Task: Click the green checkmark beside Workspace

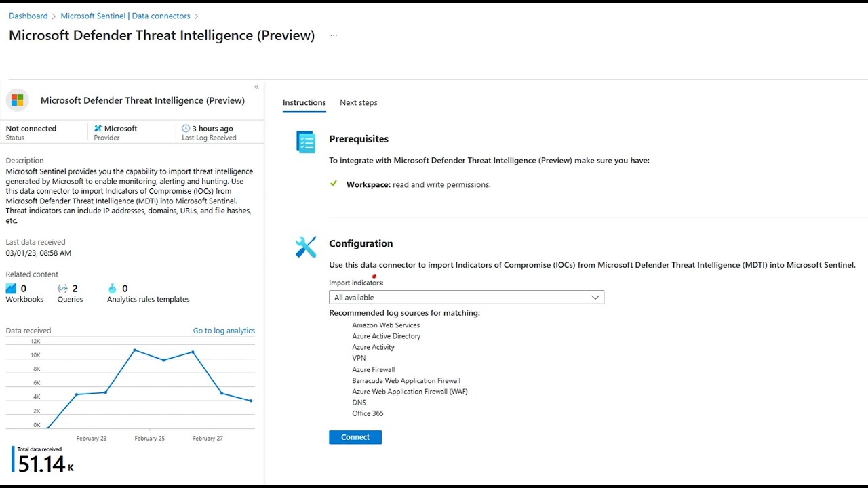Action: tap(333, 184)
